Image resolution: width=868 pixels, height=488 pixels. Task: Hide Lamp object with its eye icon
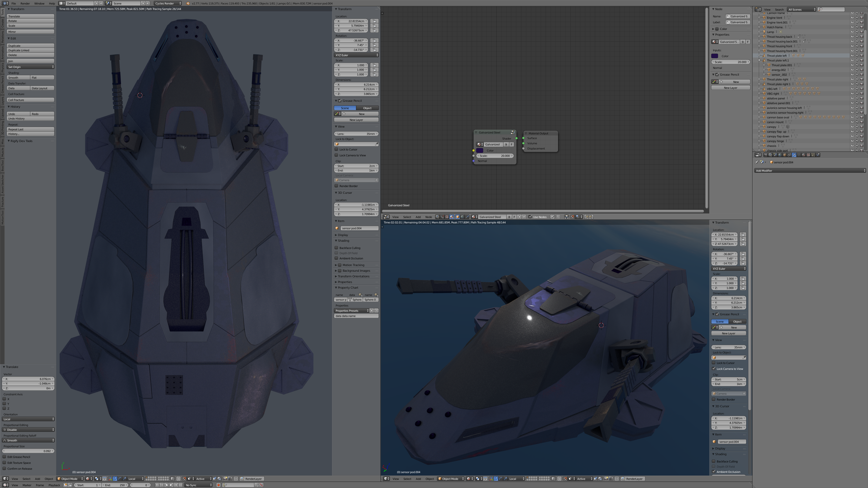852,32
